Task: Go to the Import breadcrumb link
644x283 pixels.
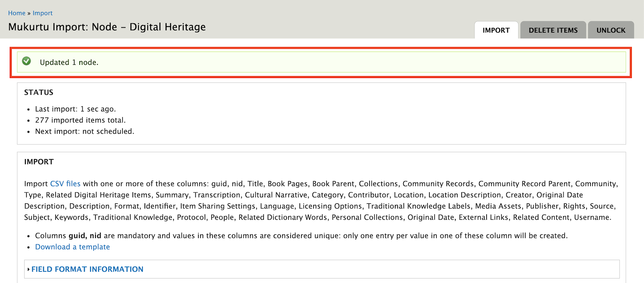Action: (x=43, y=13)
